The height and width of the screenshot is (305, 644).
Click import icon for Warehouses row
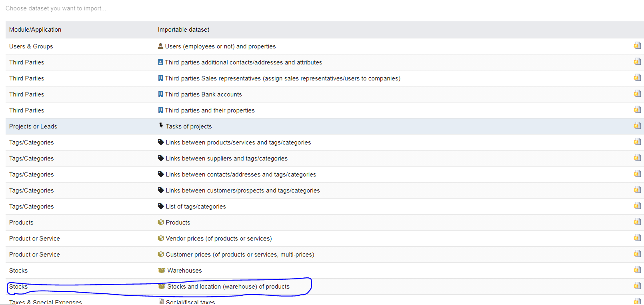point(637,270)
